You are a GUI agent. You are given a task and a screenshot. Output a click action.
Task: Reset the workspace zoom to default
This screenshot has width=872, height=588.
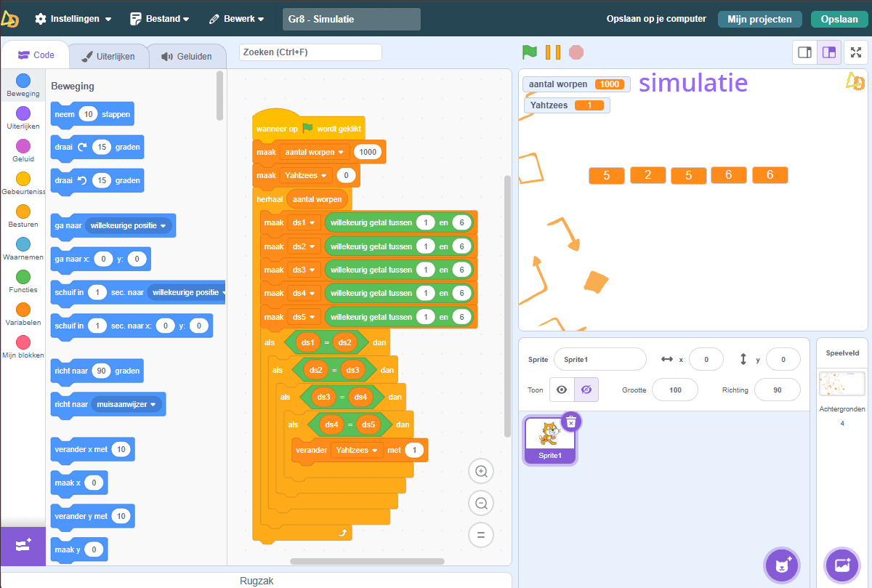click(x=480, y=535)
